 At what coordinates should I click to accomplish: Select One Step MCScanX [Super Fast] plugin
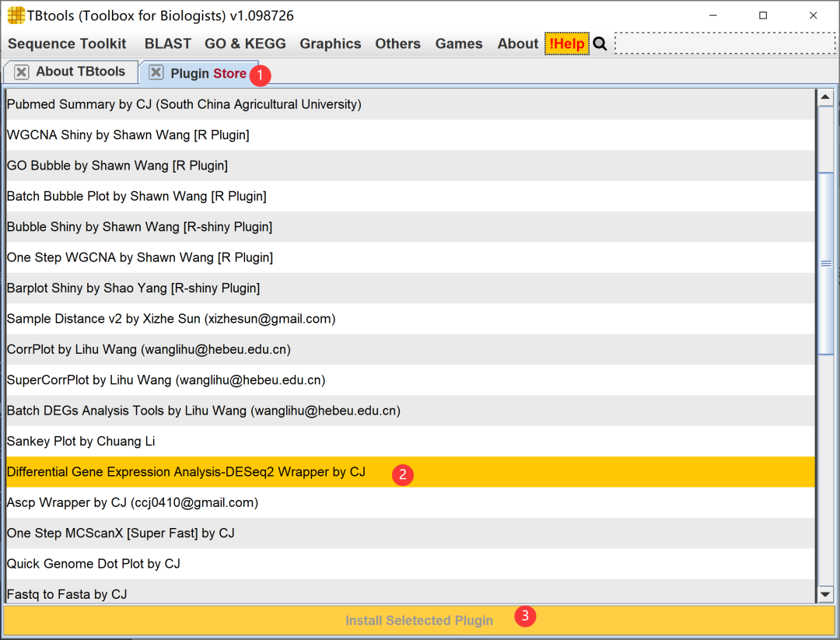[x=411, y=533]
